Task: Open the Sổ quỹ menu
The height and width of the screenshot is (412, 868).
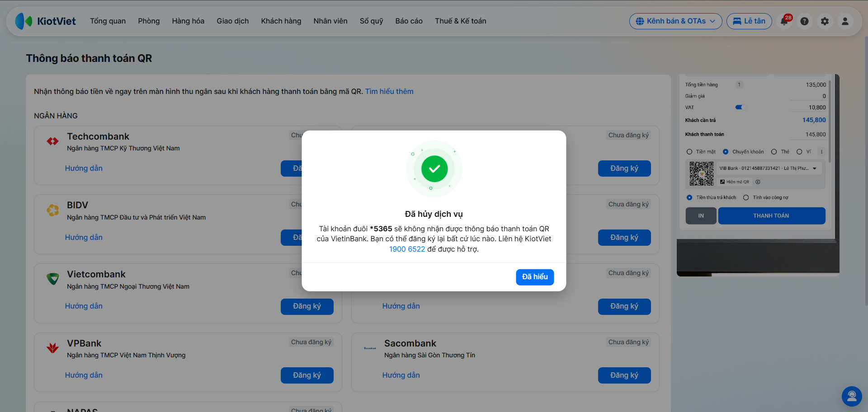Action: point(371,21)
